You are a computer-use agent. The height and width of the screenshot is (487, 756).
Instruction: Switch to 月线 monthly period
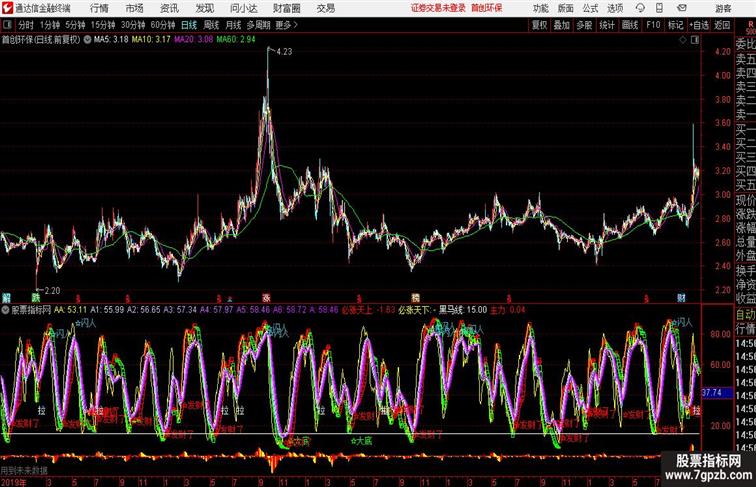point(233,25)
